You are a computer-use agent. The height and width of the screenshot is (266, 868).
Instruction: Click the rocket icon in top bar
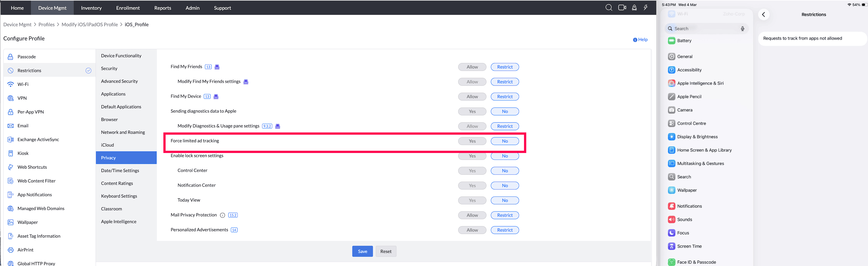point(634,8)
